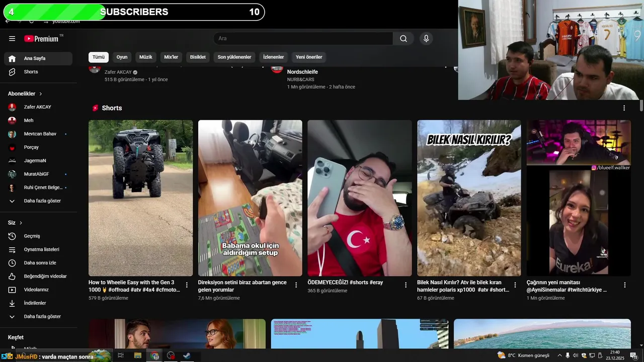
Task: Open options for How to Wheelie short
Action: (187, 285)
